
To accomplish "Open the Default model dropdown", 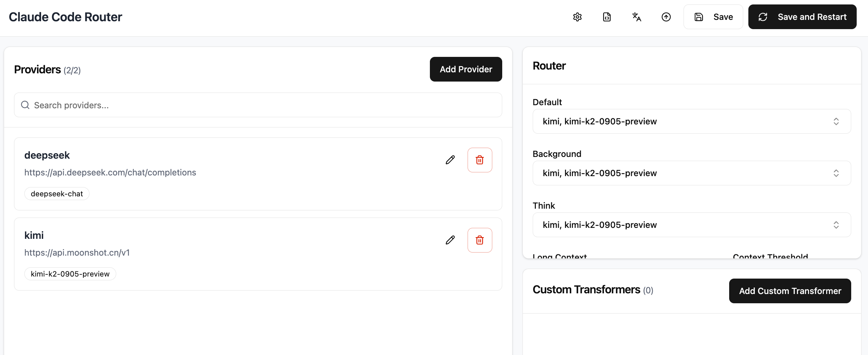I will 691,121.
